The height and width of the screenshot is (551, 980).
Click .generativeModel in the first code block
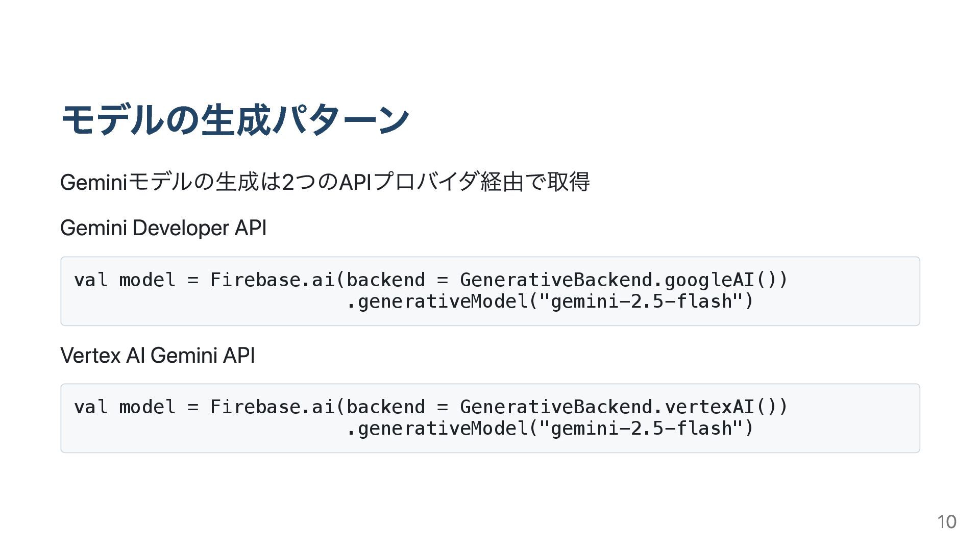(x=437, y=302)
